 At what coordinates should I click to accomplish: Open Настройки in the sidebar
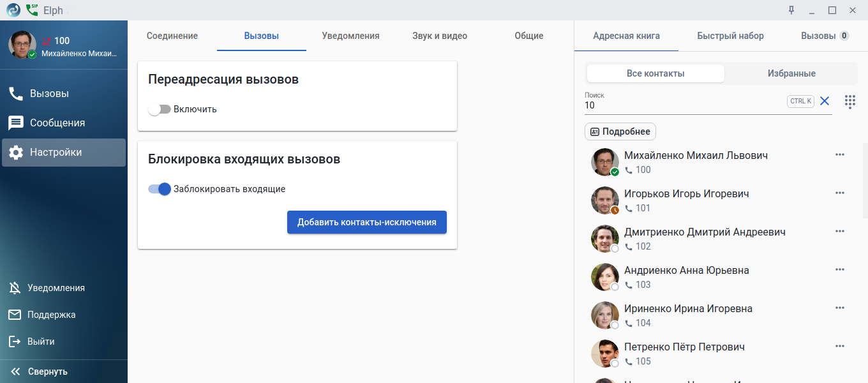[x=64, y=153]
